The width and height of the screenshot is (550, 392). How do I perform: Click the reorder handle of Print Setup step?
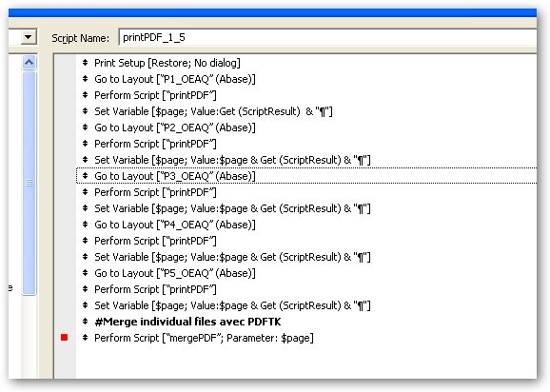(85, 63)
